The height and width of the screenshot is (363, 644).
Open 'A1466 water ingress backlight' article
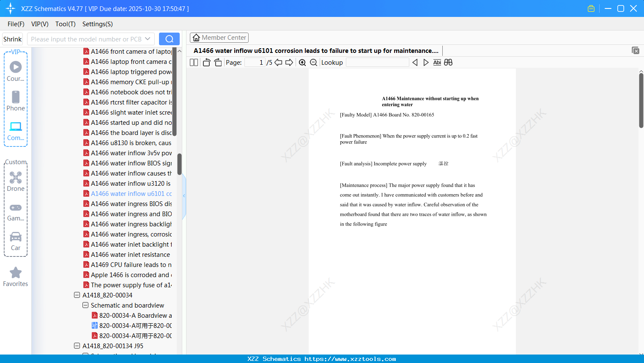(128, 224)
